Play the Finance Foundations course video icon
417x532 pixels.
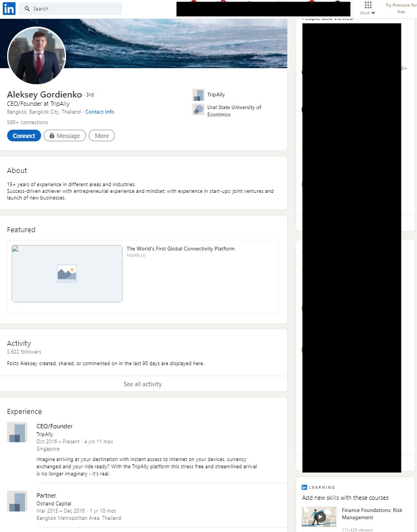click(x=319, y=517)
